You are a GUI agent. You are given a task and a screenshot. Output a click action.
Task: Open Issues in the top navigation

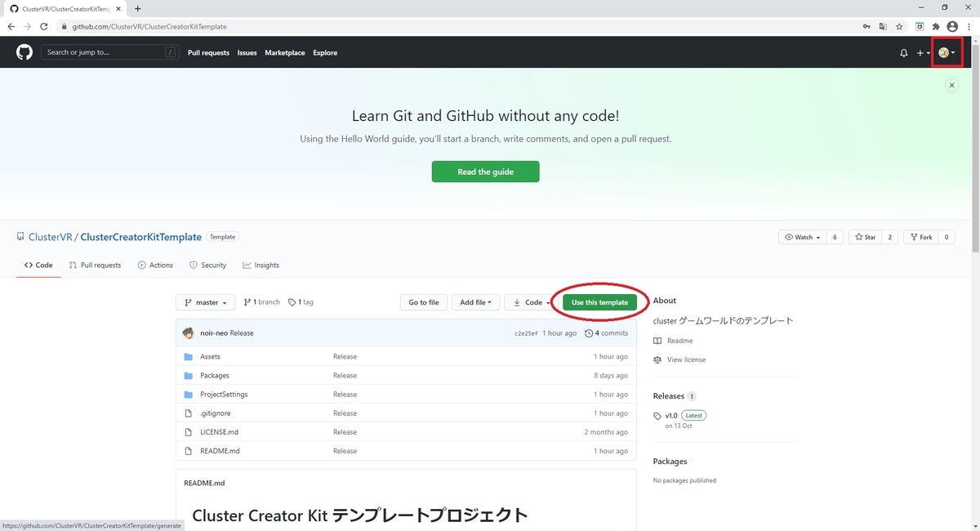(x=247, y=53)
